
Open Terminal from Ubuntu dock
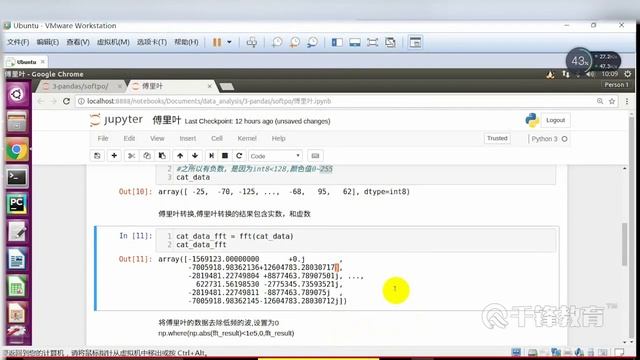[x=17, y=177]
